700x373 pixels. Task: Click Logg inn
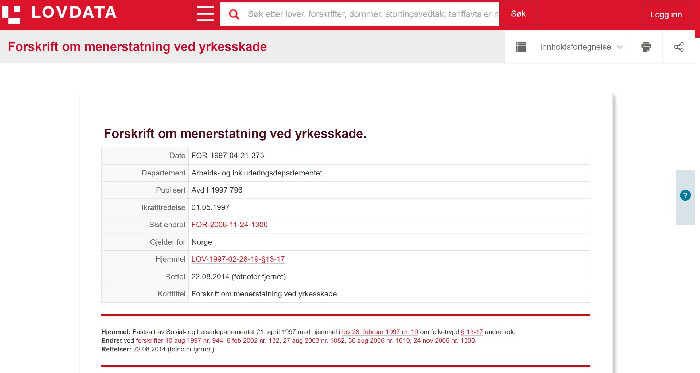666,15
